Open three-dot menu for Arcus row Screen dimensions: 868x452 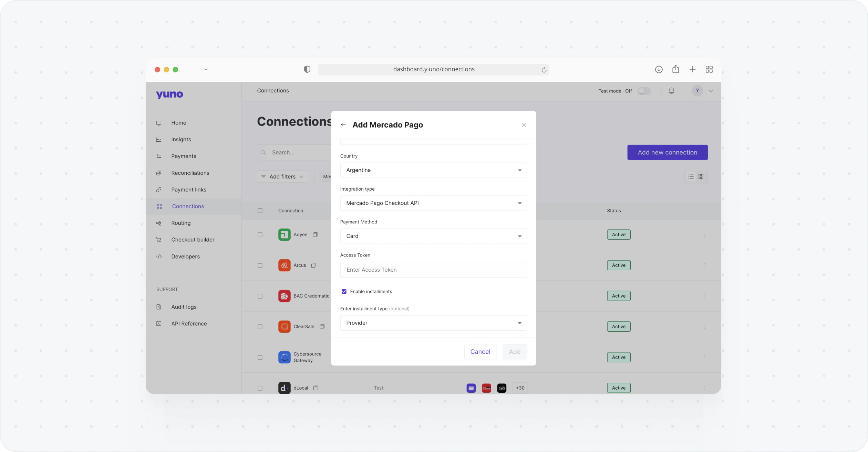704,265
